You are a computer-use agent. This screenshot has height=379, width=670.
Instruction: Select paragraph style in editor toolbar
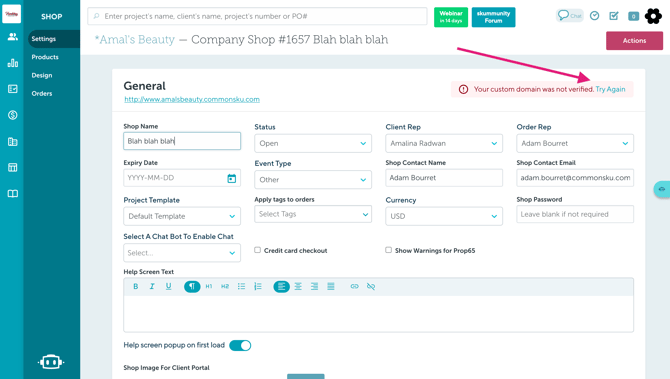(192, 286)
